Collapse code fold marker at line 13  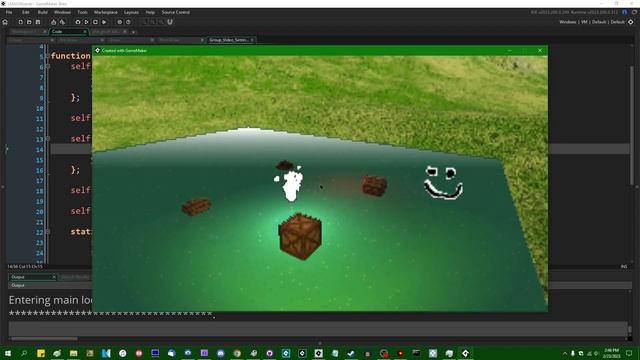(48, 139)
